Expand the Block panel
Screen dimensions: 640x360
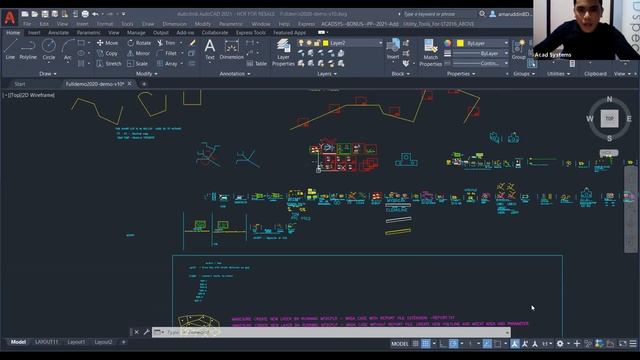tap(400, 74)
